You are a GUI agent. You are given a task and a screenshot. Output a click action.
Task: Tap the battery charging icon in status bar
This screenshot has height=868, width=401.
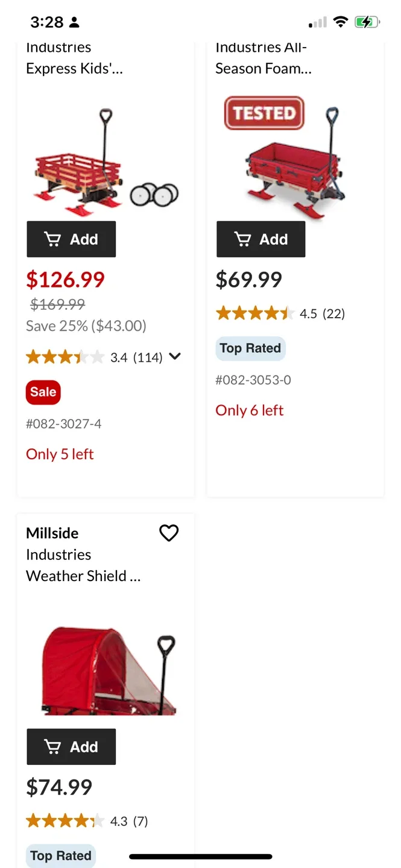point(367,22)
